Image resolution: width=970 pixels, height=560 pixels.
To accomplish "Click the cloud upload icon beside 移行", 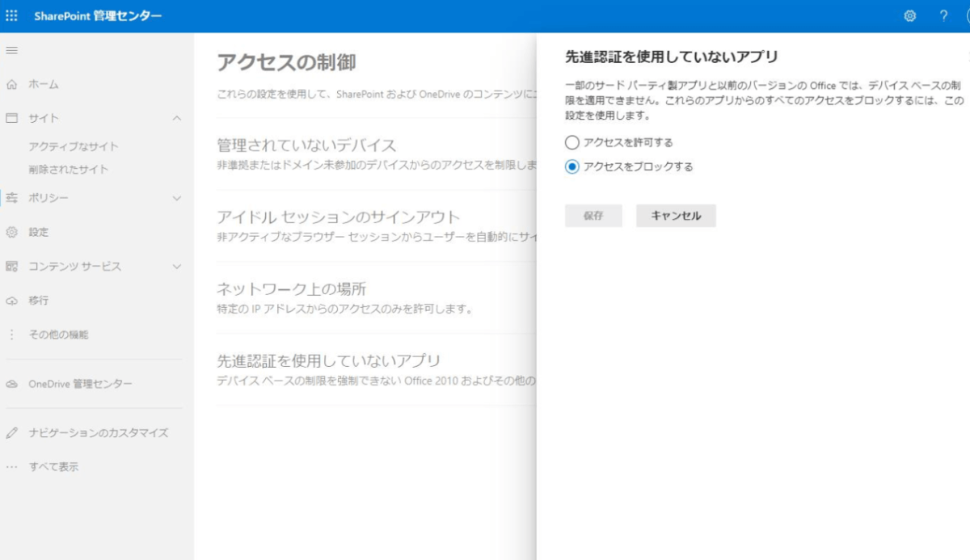I will pos(11,301).
